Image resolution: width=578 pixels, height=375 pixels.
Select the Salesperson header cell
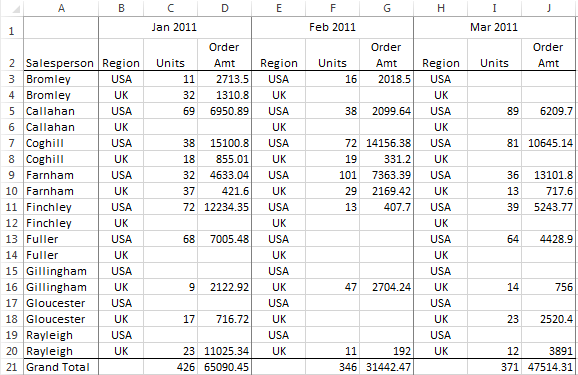(x=61, y=55)
